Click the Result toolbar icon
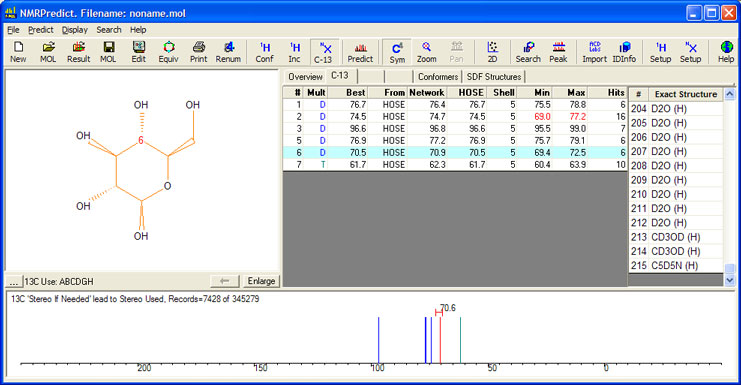The width and height of the screenshot is (741, 385). pos(78,52)
